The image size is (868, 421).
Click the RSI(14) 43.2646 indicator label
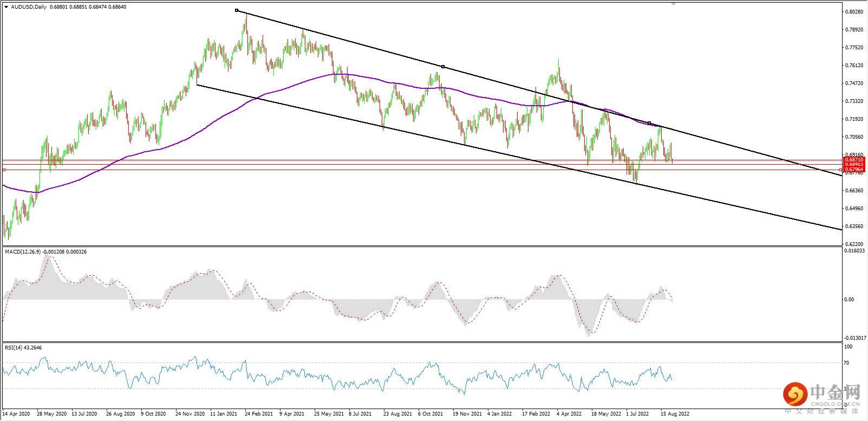tap(23, 347)
